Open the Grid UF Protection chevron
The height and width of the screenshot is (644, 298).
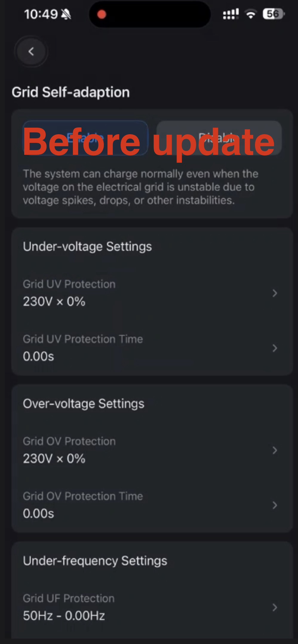pyautogui.click(x=275, y=607)
